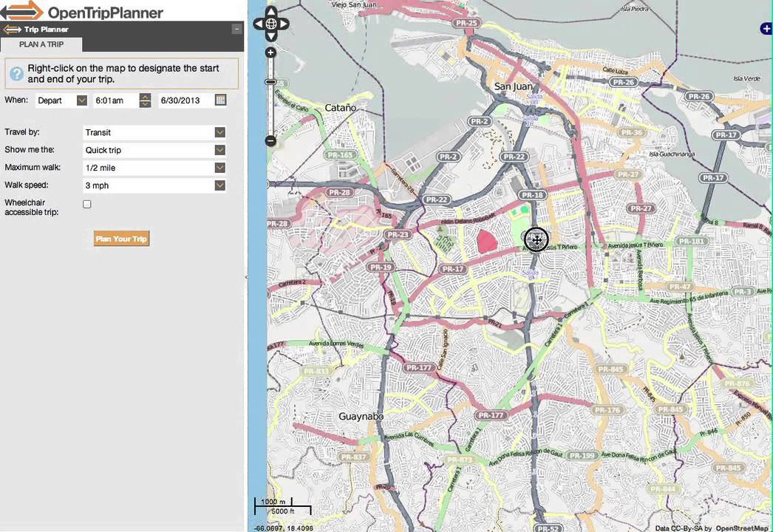Click the Trip Planner panel title
Screen dimensions: 773x532
pos(46,30)
